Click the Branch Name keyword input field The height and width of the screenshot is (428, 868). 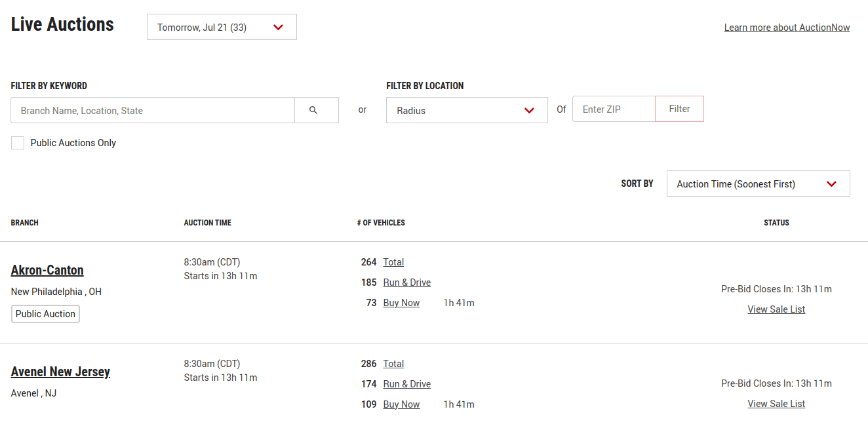152,110
